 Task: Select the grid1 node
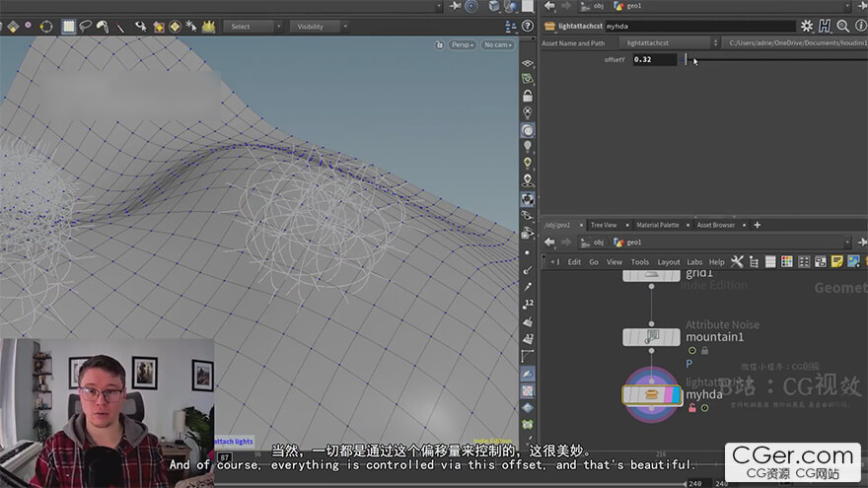click(x=651, y=276)
